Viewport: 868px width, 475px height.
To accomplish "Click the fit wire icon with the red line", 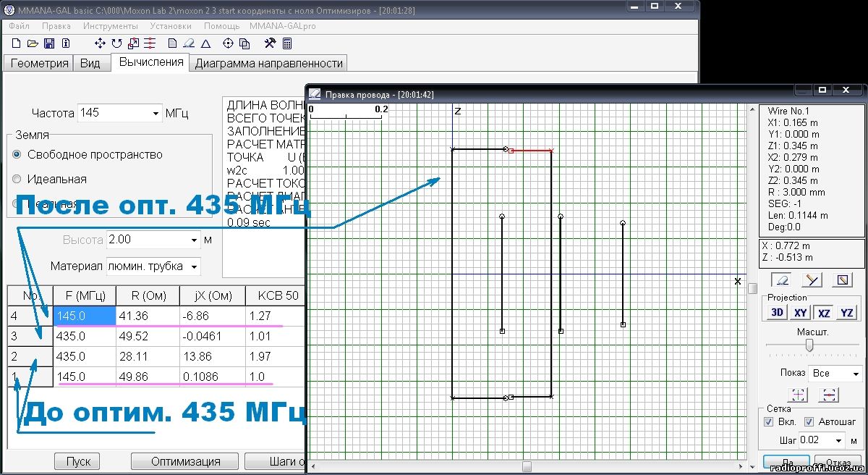I will click(x=830, y=395).
